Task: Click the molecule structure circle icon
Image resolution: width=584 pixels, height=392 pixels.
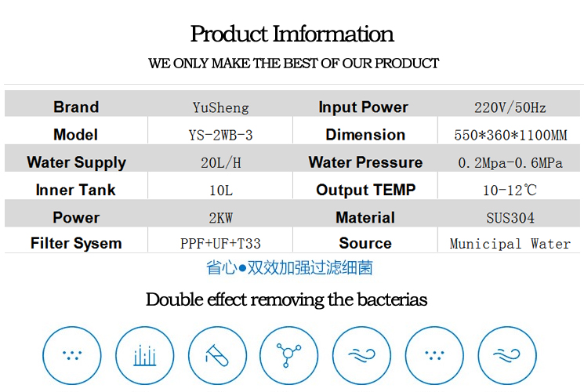Action: (x=289, y=355)
